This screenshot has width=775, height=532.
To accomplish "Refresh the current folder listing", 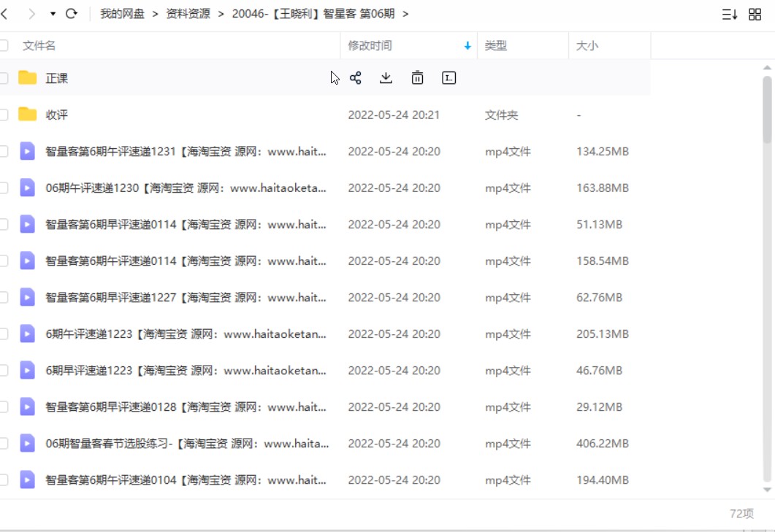I will coord(71,14).
